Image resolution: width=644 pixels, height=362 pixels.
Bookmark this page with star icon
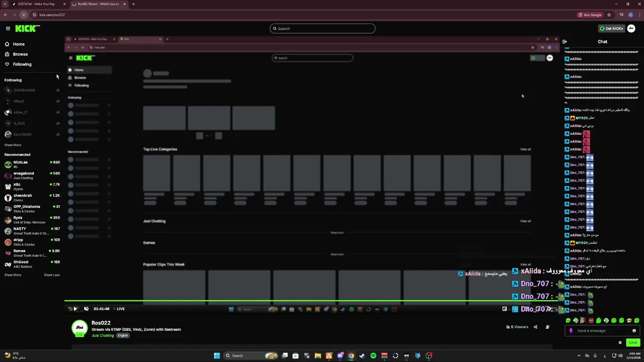click(609, 15)
